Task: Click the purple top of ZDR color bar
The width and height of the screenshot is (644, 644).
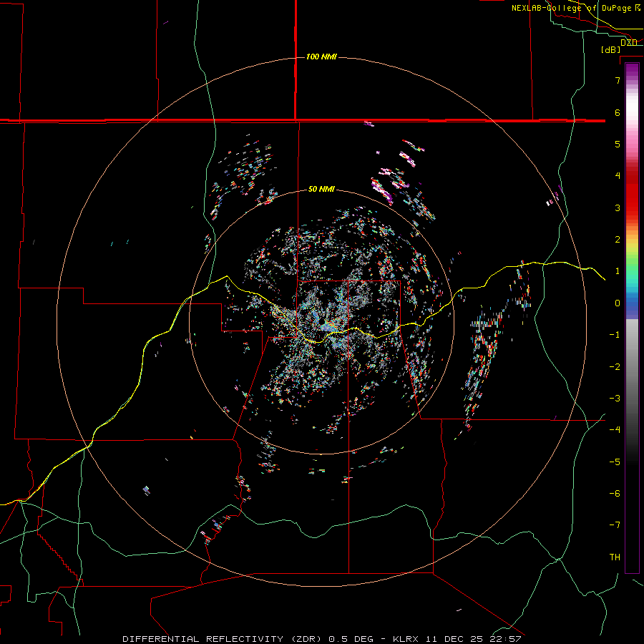Action: pyautogui.click(x=632, y=70)
